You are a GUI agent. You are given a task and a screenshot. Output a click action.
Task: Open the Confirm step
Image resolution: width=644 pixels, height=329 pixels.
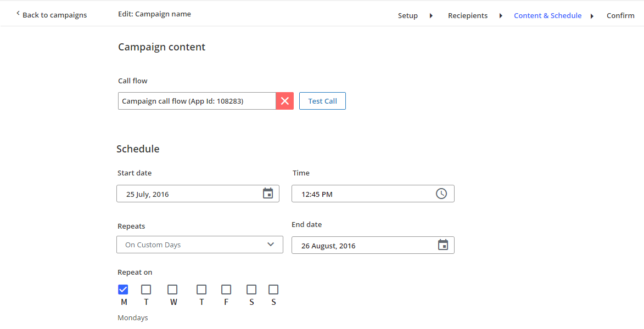[x=620, y=16]
